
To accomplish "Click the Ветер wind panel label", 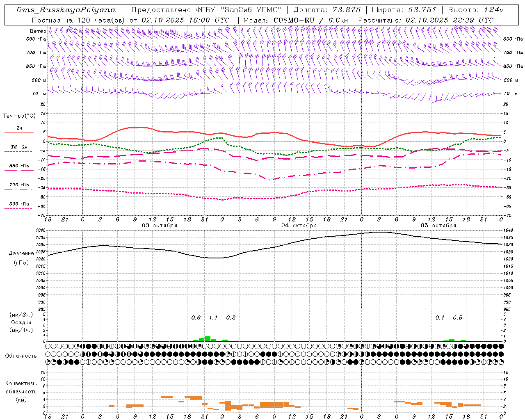I will [38, 31].
